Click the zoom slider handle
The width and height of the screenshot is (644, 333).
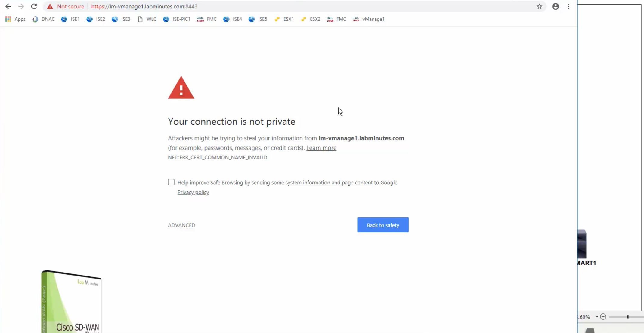[628, 317]
